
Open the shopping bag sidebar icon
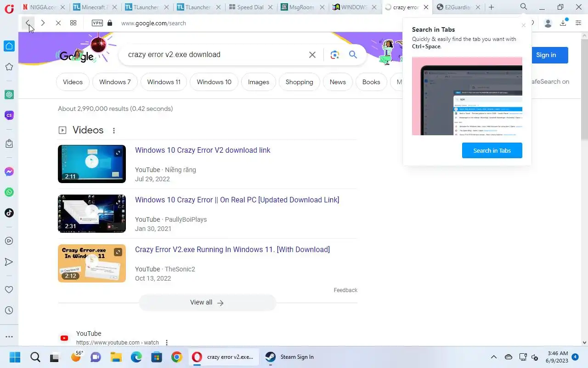9,144
